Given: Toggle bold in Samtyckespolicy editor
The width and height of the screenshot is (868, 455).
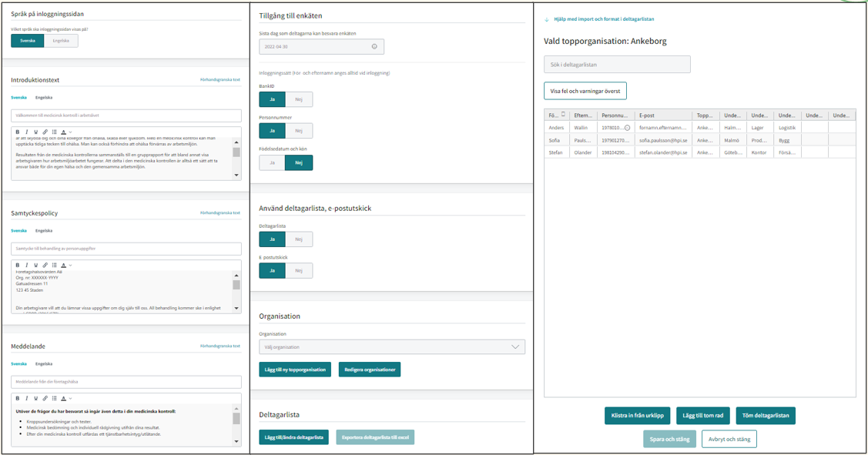Looking at the screenshot, I should click(x=18, y=265).
